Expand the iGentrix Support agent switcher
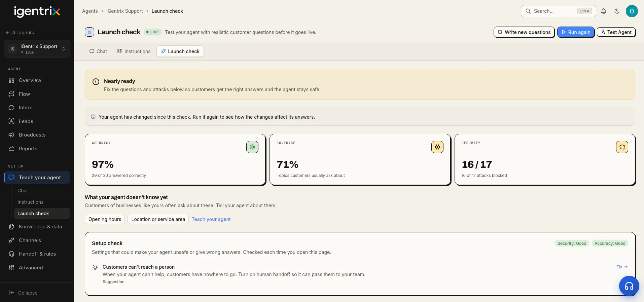The height and width of the screenshot is (302, 644). pyautogui.click(x=37, y=49)
